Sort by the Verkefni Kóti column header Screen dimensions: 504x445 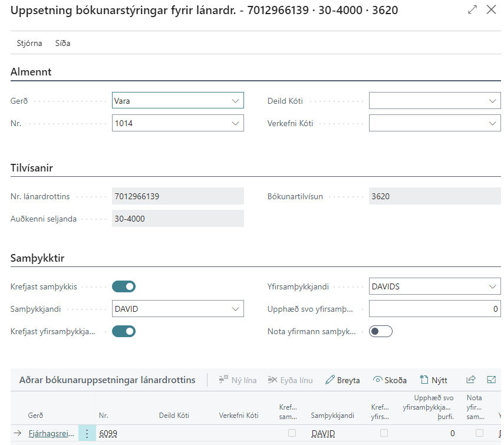(x=239, y=416)
